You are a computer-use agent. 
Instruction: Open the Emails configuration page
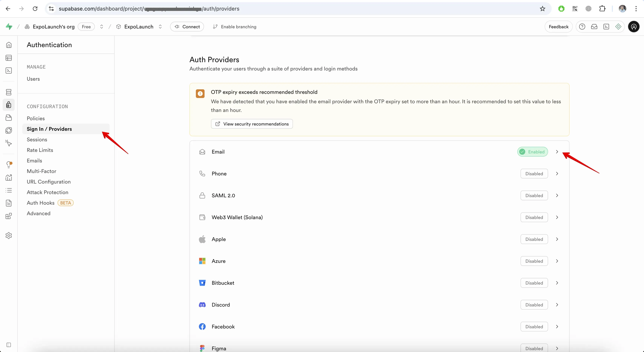(x=34, y=161)
